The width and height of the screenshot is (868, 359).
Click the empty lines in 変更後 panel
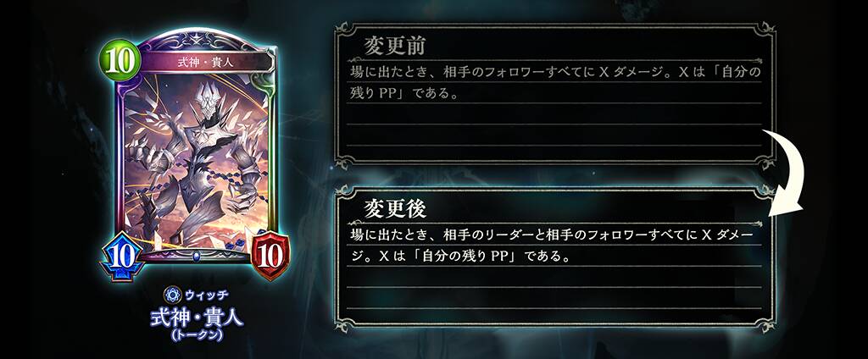click(x=554, y=289)
